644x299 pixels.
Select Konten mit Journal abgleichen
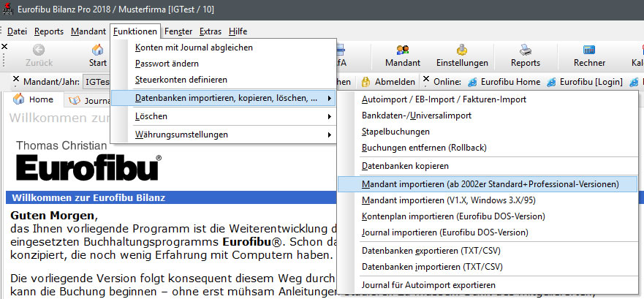224,48
